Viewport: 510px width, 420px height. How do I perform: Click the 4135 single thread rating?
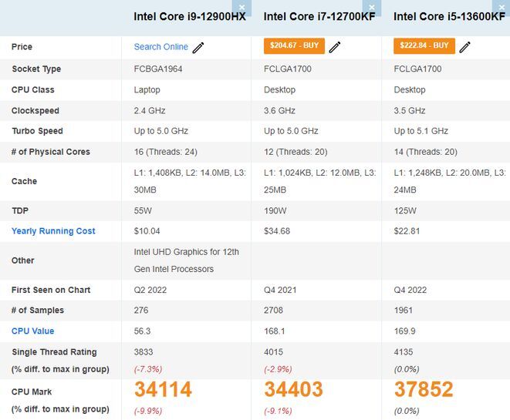point(404,352)
